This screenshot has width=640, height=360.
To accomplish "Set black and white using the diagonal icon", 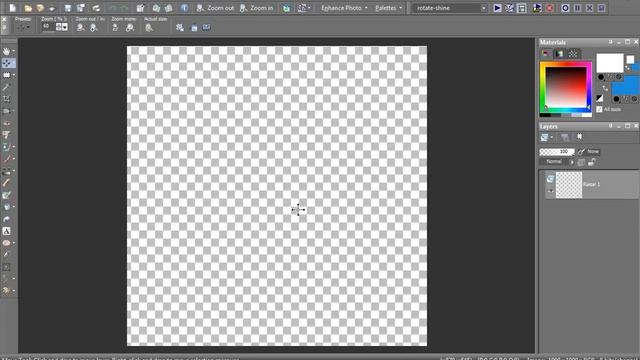I will [x=600, y=98].
